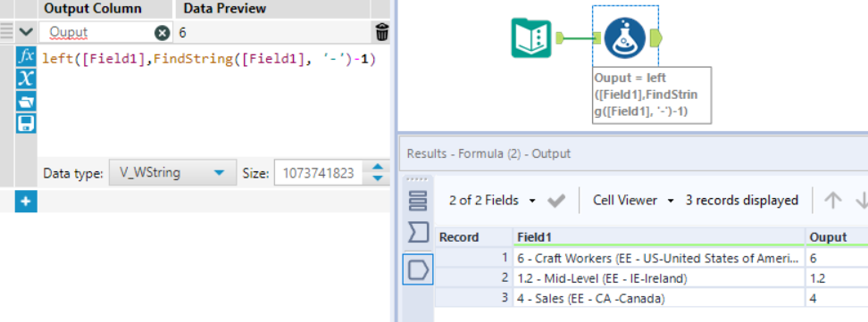Click the Formula tool annotation box
Viewport: 868px width, 322px height.
pyautogui.click(x=652, y=95)
